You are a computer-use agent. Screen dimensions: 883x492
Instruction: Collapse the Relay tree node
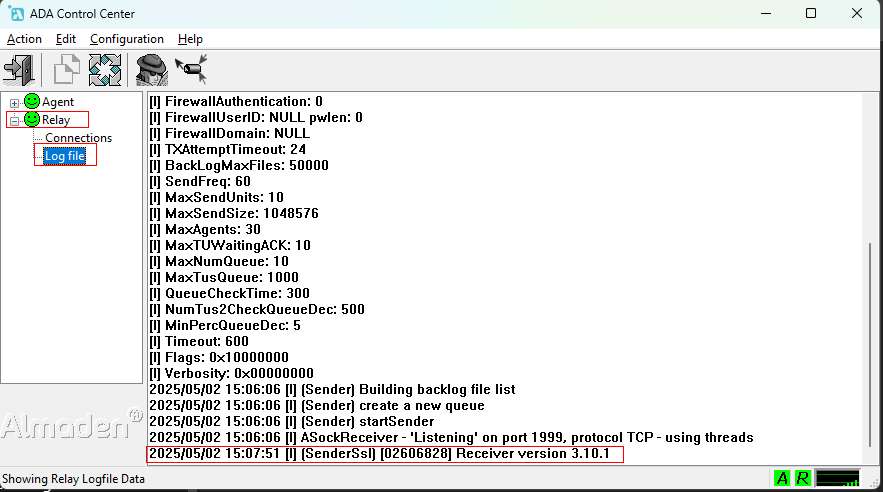pyautogui.click(x=14, y=120)
